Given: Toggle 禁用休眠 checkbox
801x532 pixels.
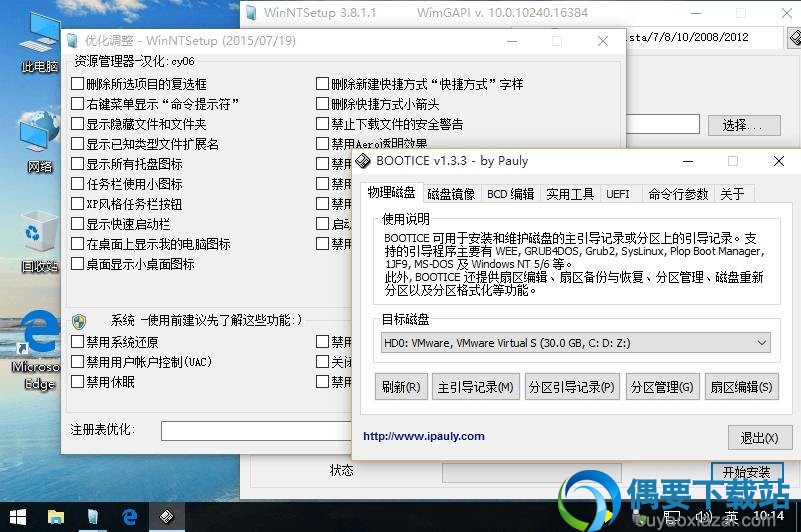Looking at the screenshot, I should (77, 382).
